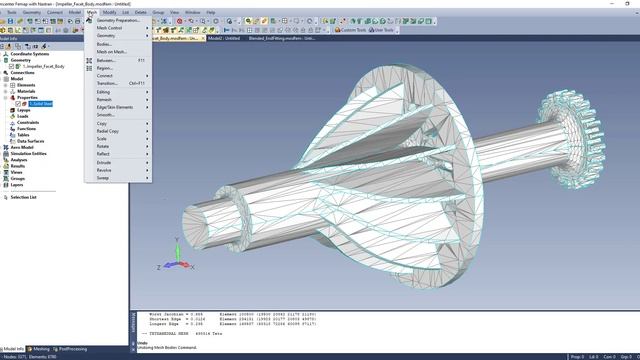Click the Data Surfaces icon in tree
Image resolution: width=640 pixels, height=360 pixels.
coord(12,141)
